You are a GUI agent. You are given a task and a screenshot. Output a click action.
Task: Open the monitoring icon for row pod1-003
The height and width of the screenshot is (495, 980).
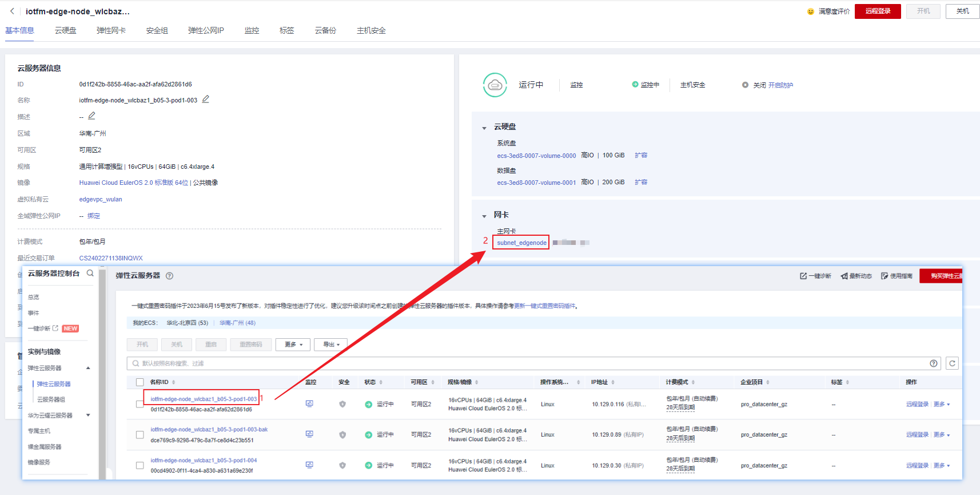[x=309, y=403]
